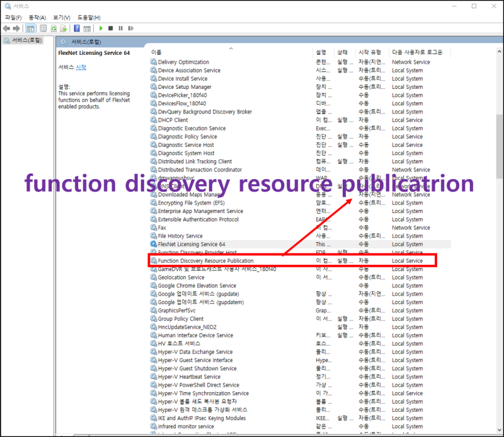Viewport: 504px width, 437px height.
Task: Start the service with the green play icon
Action: click(x=101, y=28)
